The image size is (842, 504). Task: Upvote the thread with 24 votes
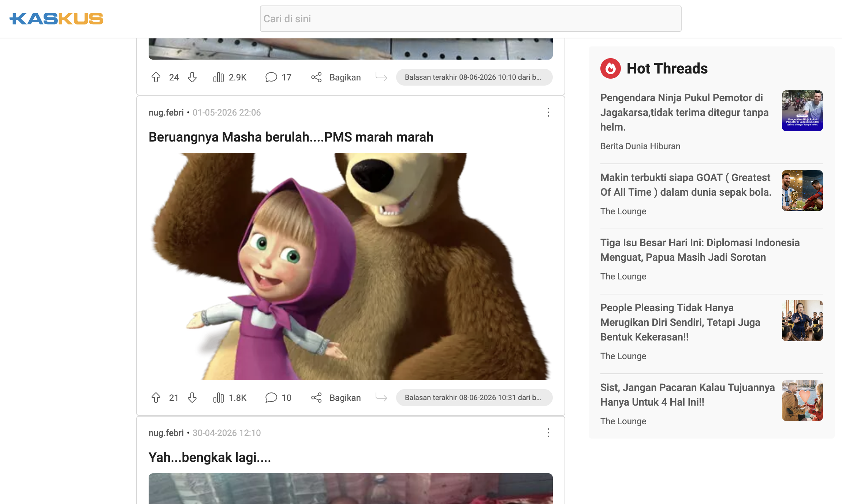coord(156,77)
